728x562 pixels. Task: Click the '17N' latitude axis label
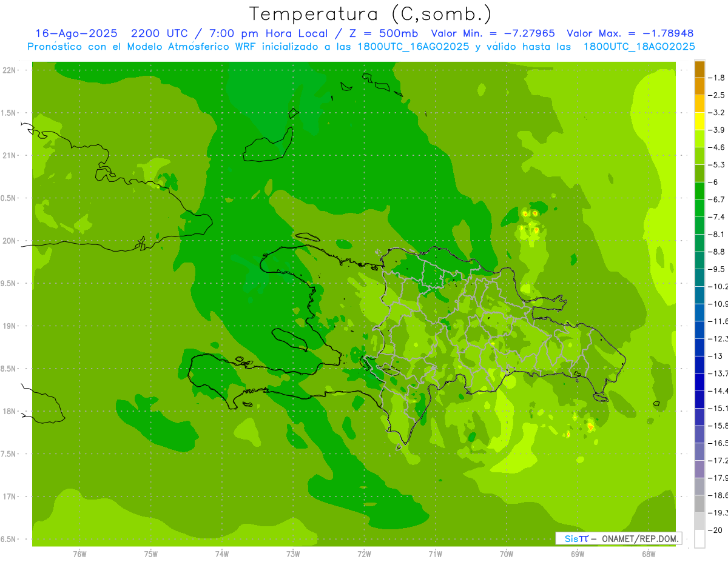point(9,497)
